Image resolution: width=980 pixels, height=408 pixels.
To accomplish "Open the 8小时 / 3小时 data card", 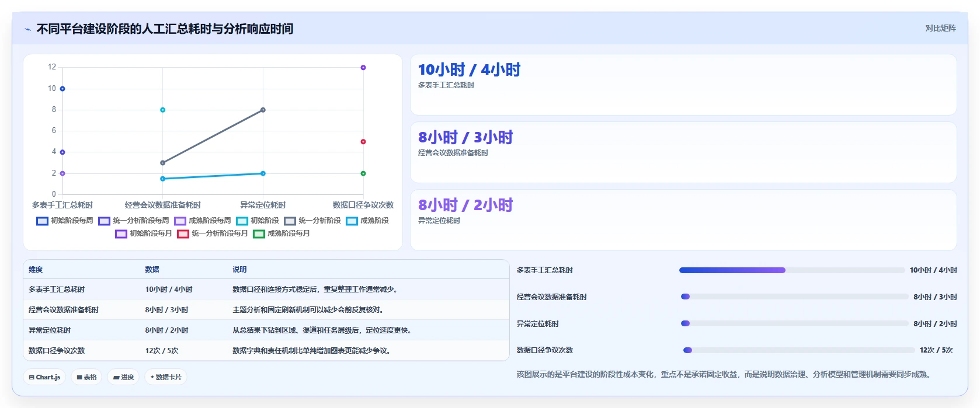I will [683, 152].
